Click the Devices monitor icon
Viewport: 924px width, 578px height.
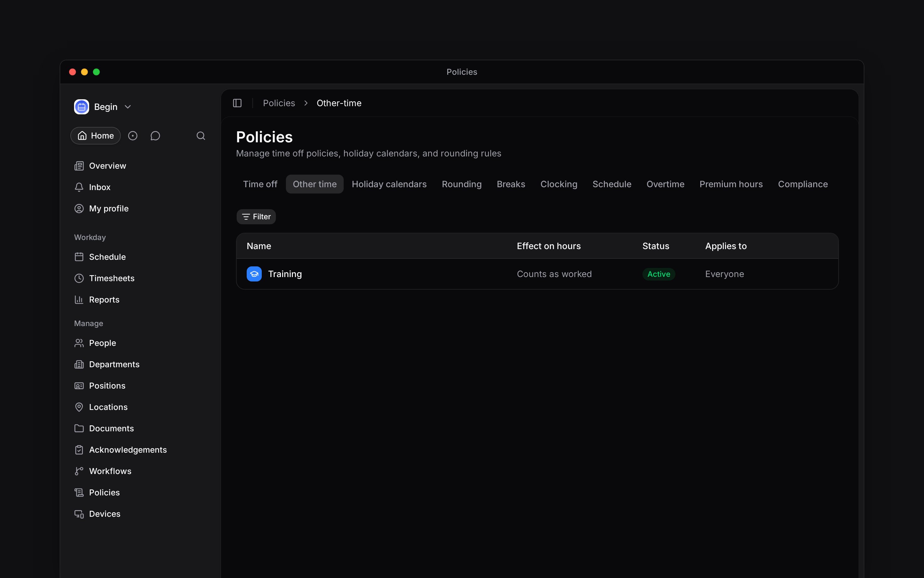(x=79, y=514)
